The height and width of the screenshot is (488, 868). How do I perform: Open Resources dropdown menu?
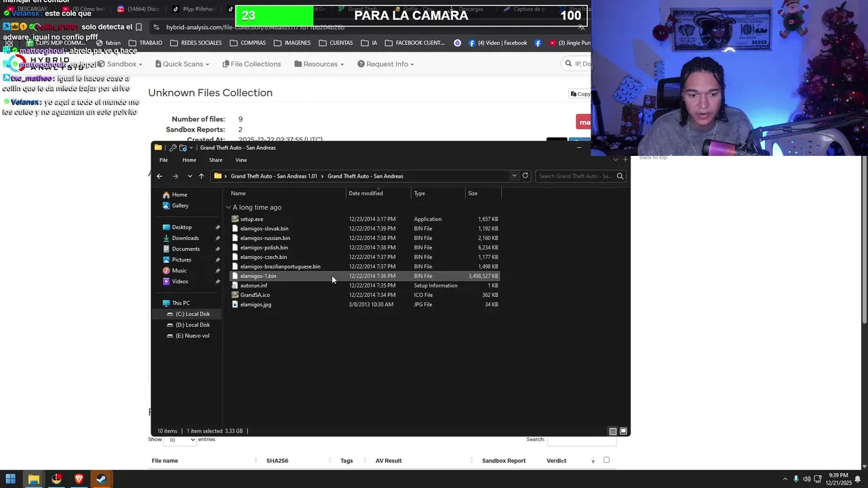coord(319,64)
